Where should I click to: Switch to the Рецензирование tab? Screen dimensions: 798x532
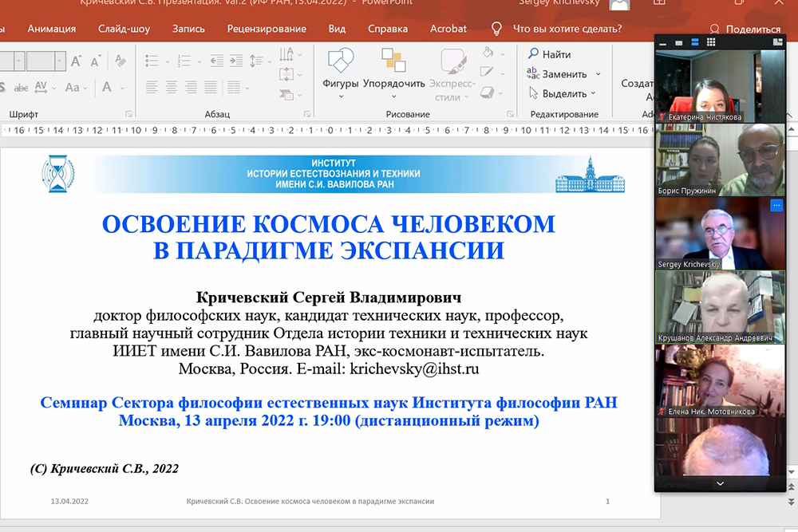pos(266,29)
